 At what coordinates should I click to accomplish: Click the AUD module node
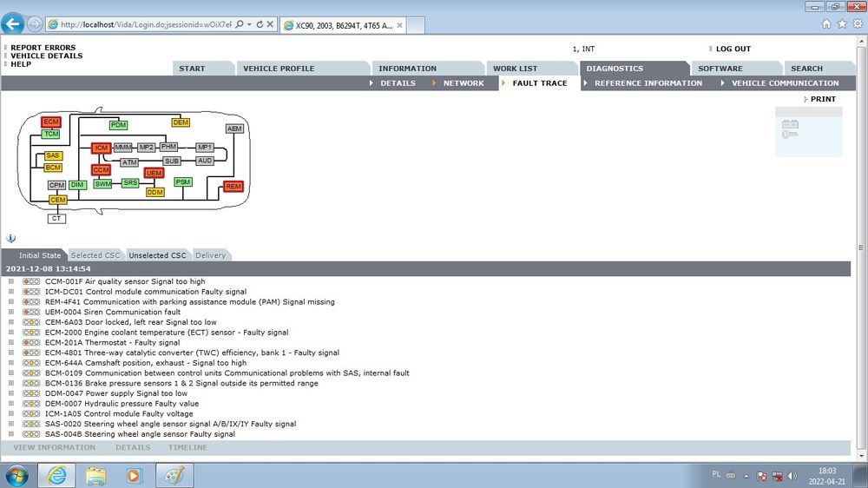pyautogui.click(x=204, y=161)
